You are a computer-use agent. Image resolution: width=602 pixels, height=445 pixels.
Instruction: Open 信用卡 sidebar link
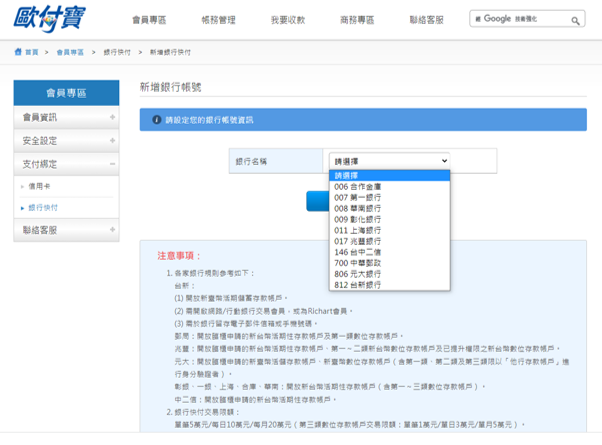pos(39,186)
